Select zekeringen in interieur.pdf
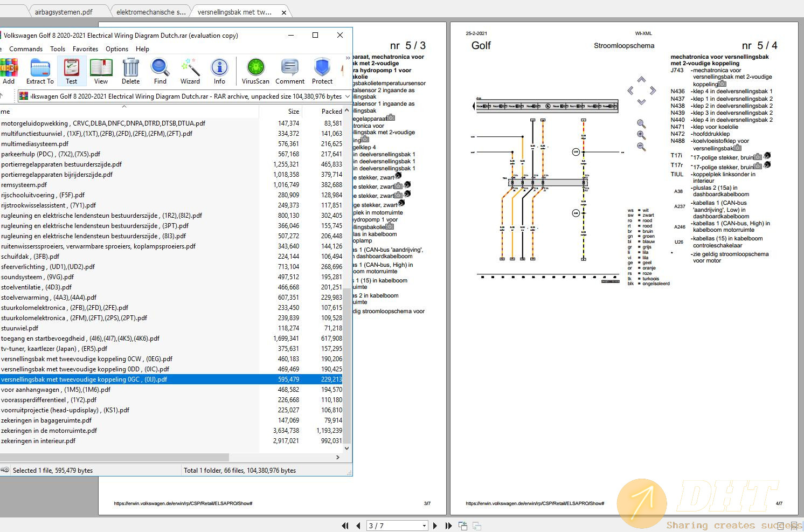804x532 pixels. tap(171, 441)
